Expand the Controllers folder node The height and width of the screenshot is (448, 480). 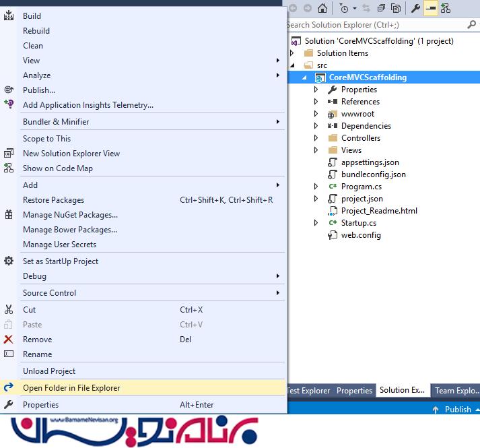click(x=316, y=138)
